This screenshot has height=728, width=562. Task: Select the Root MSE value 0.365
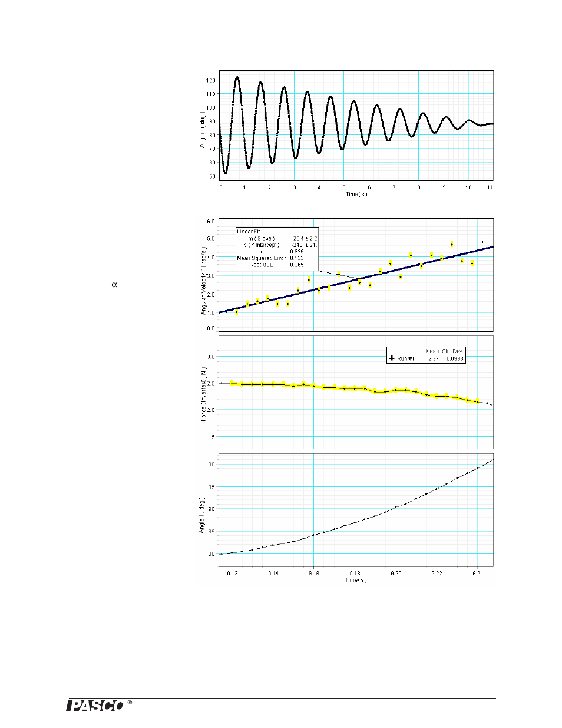297,265
